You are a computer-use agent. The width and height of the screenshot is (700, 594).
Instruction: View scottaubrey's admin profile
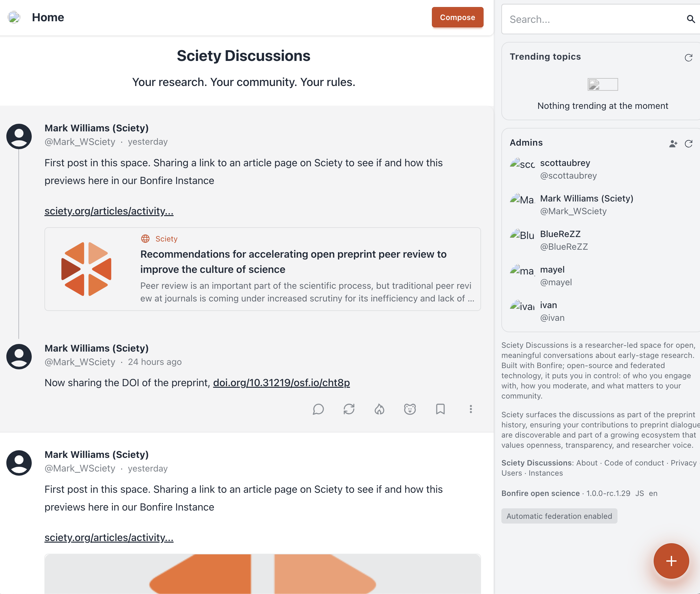tap(565, 163)
